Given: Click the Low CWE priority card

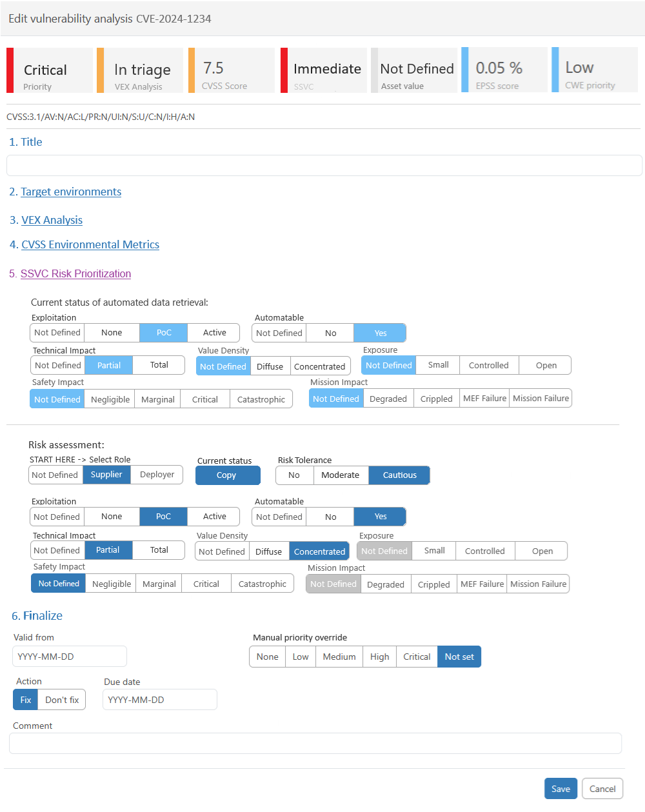Looking at the screenshot, I should 595,70.
